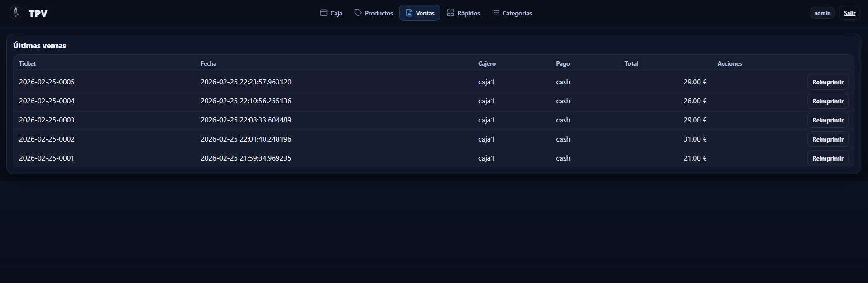Click the Caja register icon
Image resolution: width=868 pixels, height=283 pixels.
tap(323, 13)
